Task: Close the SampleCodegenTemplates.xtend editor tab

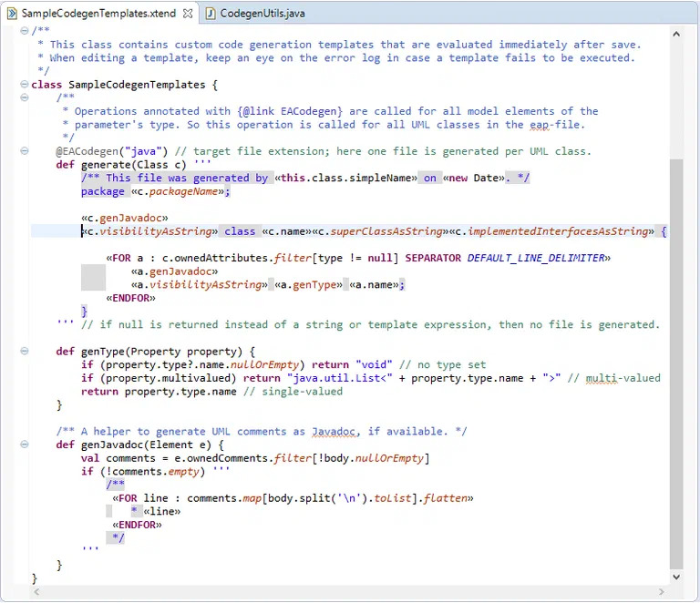Action: (x=188, y=14)
